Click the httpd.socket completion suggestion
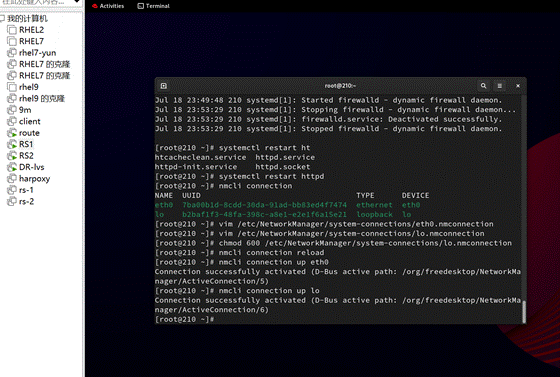The image size is (560, 377). pyautogui.click(x=282, y=167)
